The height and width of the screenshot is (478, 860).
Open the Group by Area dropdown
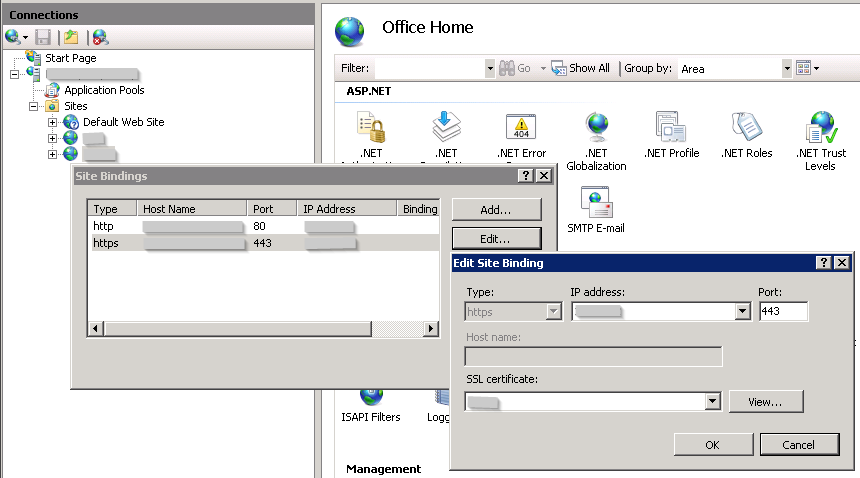coord(787,69)
